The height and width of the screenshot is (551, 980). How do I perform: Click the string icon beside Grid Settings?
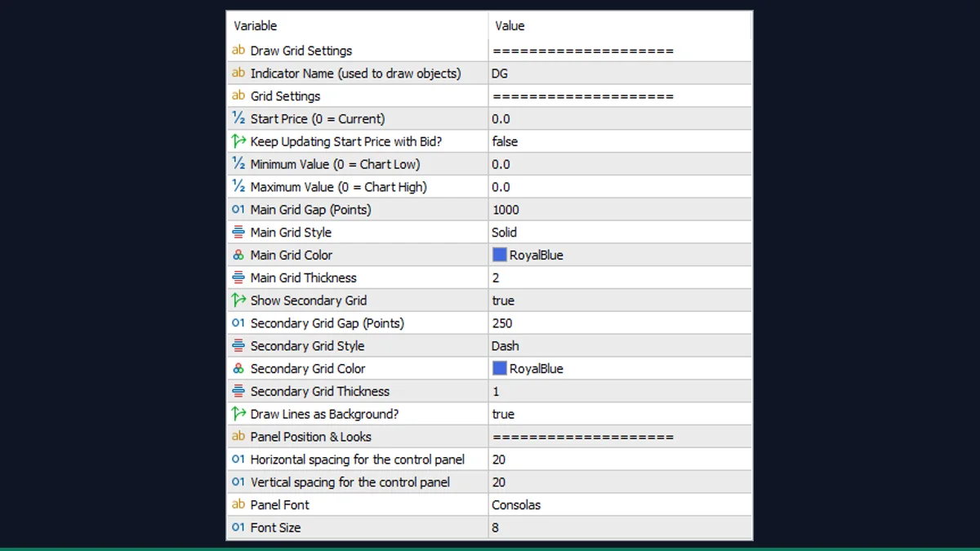(x=238, y=96)
